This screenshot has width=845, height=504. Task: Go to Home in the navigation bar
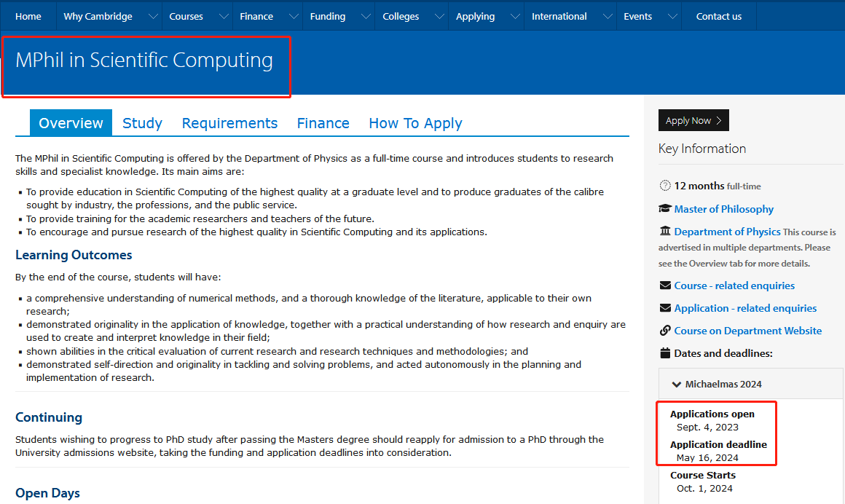pos(28,17)
